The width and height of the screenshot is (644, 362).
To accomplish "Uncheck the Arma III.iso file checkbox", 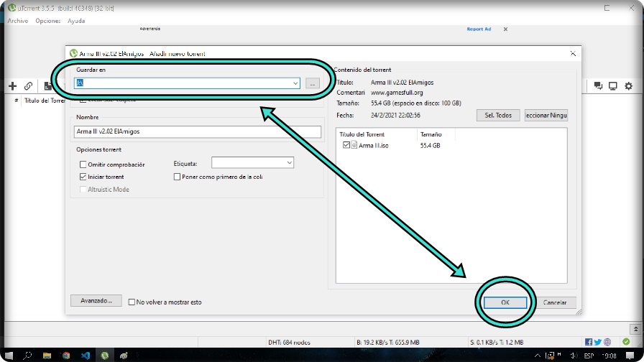I will click(x=346, y=145).
